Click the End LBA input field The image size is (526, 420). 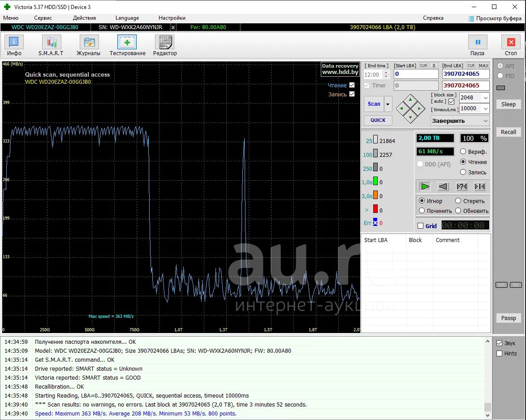(466, 74)
